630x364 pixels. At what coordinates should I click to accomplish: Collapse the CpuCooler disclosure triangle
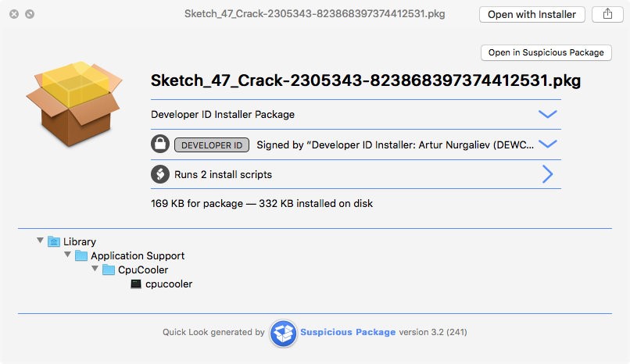(x=95, y=269)
